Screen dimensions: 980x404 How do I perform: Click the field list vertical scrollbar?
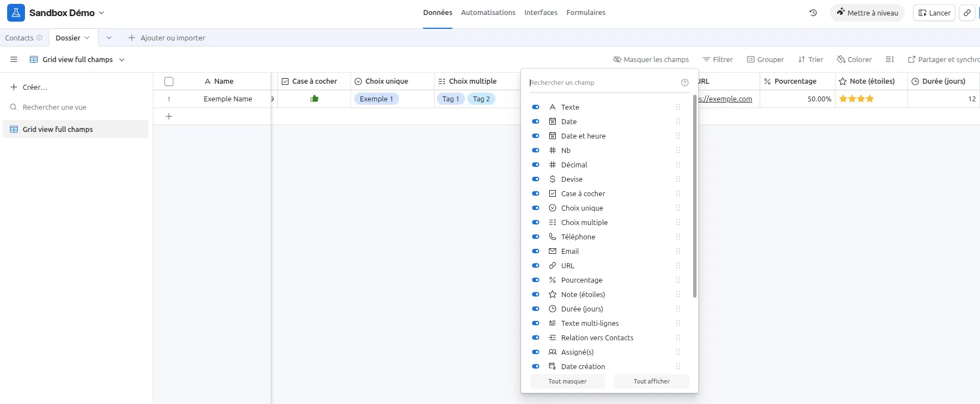coord(694,196)
